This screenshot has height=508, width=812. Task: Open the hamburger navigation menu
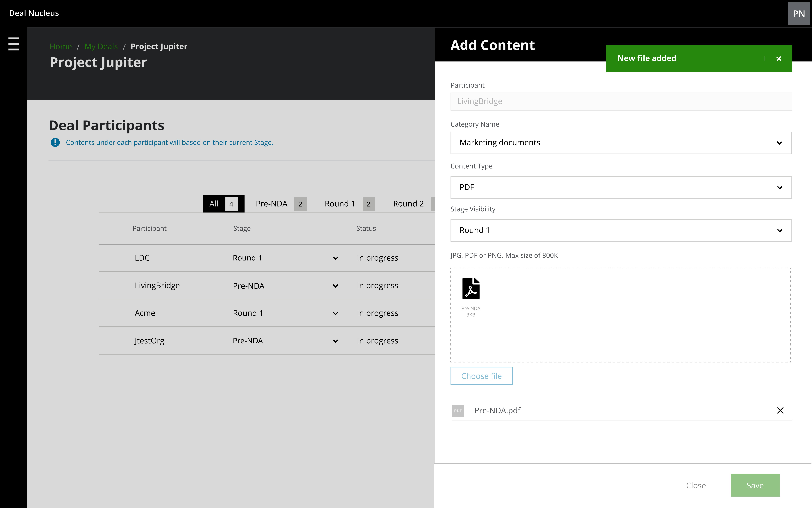tap(13, 44)
